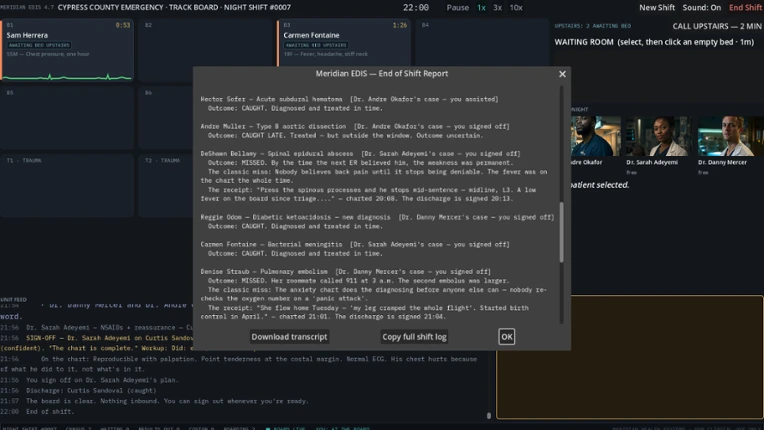Click feed line 'Discharge: Curtis Sandoval (caught)'

(91, 391)
